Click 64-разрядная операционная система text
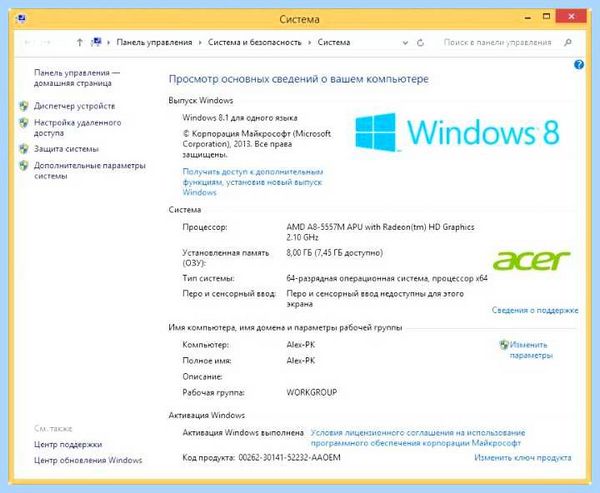The height and width of the screenshot is (493, 600). pyautogui.click(x=387, y=278)
